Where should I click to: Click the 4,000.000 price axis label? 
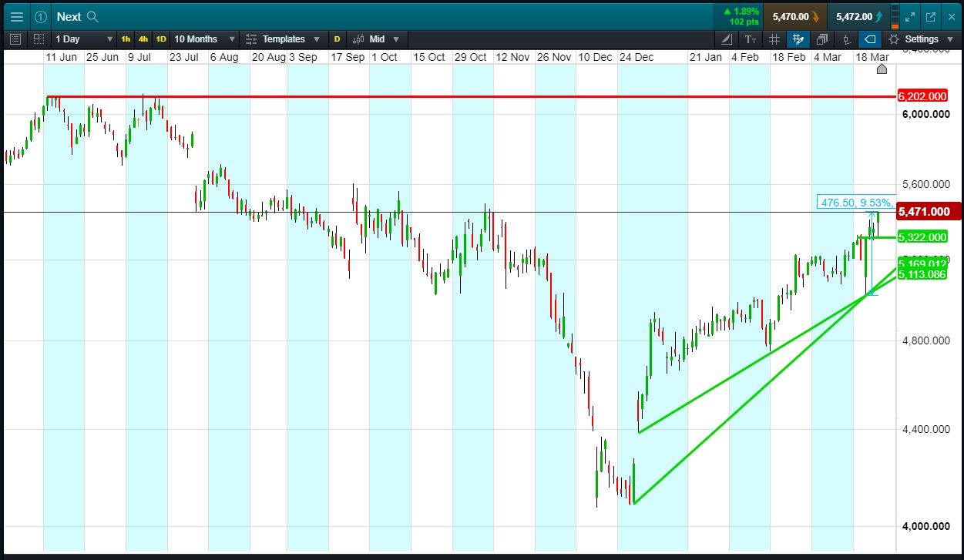click(x=927, y=526)
